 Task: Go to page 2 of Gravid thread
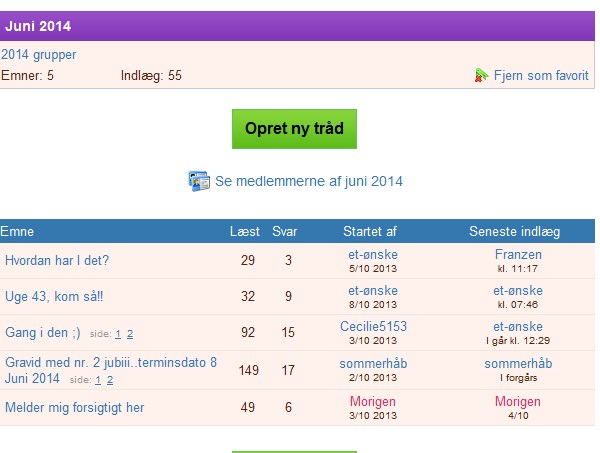110,380
